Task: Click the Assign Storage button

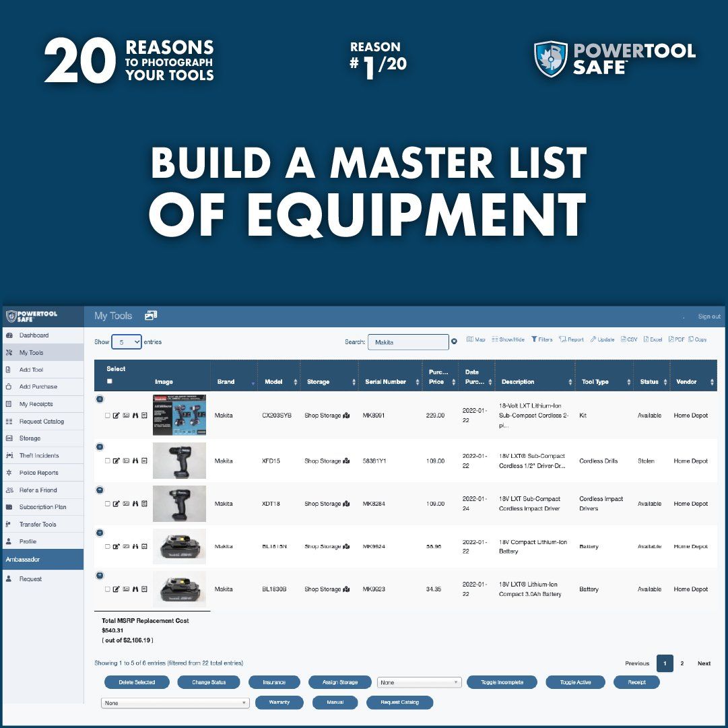Action: [x=340, y=682]
